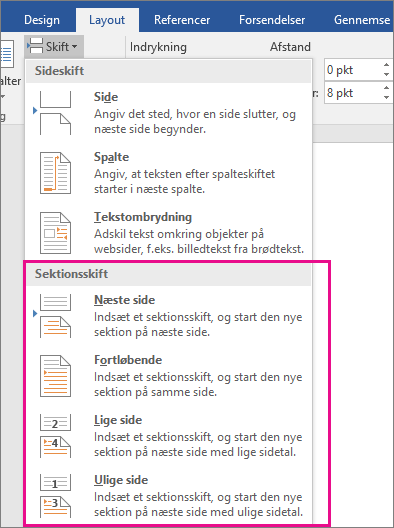Choose Fortløbende section break title

pos(128,360)
